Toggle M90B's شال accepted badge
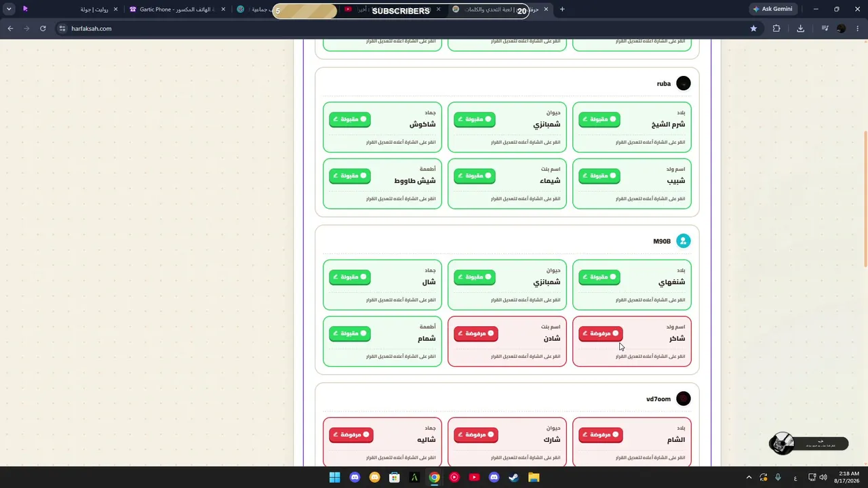Image resolution: width=868 pixels, height=488 pixels. point(350,277)
